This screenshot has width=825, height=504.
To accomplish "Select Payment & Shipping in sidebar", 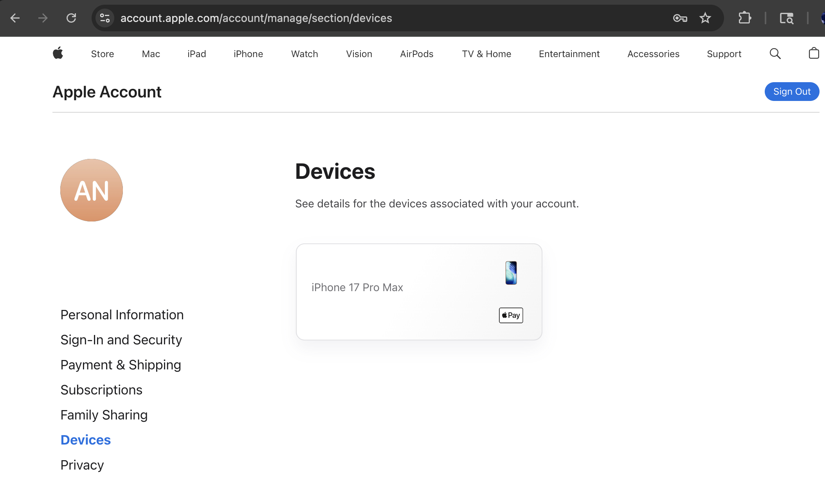I will coord(121,365).
